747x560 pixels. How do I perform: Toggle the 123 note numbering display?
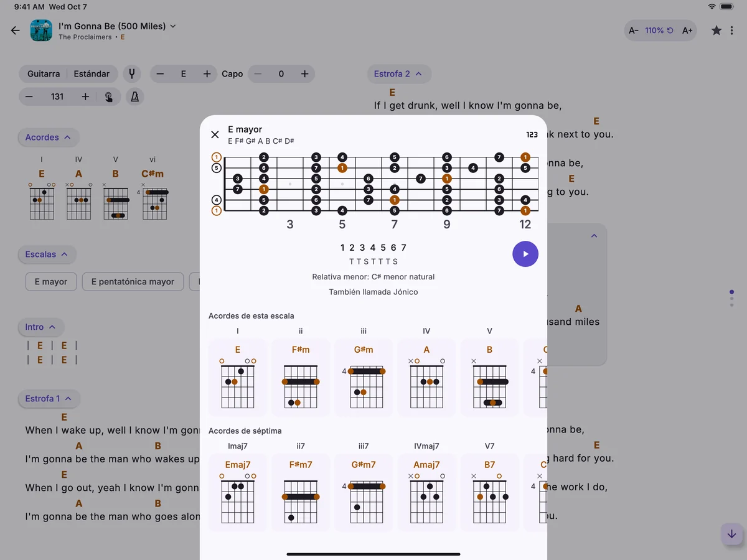[532, 134]
